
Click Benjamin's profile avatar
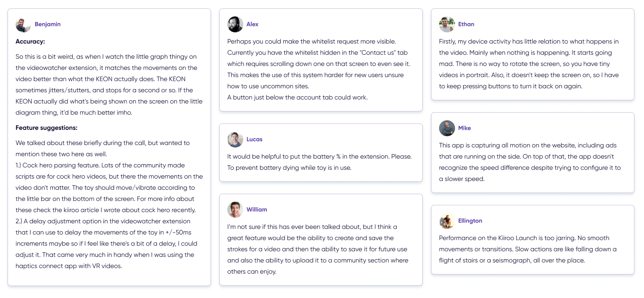(x=23, y=25)
